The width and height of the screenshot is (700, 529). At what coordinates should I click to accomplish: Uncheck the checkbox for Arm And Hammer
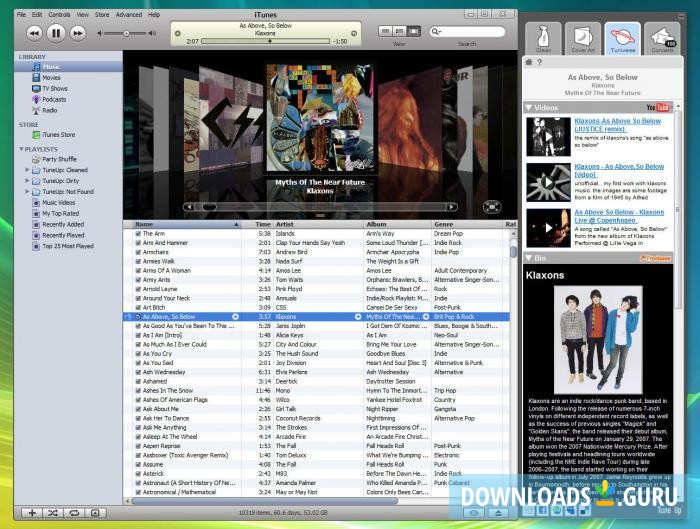pos(138,243)
